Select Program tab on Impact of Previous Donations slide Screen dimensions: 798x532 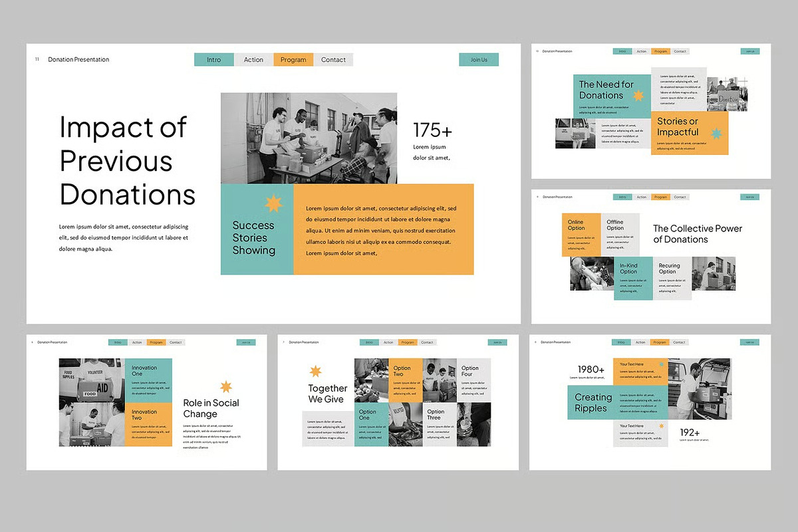click(x=293, y=60)
